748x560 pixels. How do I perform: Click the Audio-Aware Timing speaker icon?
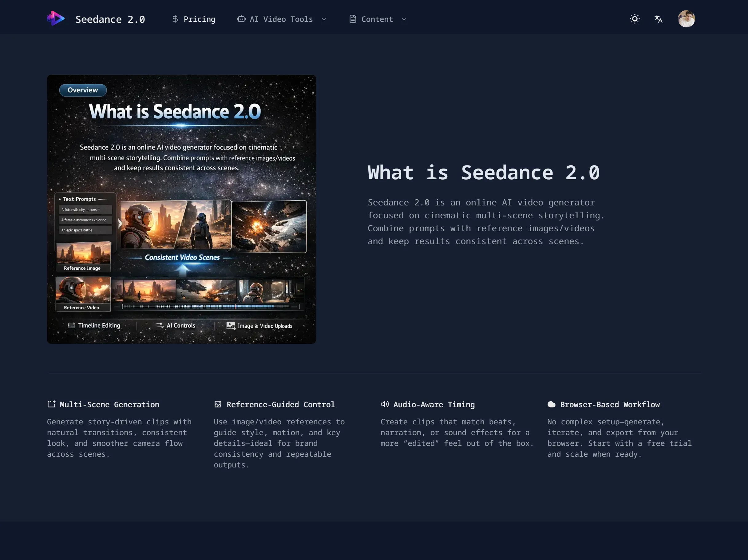click(385, 404)
